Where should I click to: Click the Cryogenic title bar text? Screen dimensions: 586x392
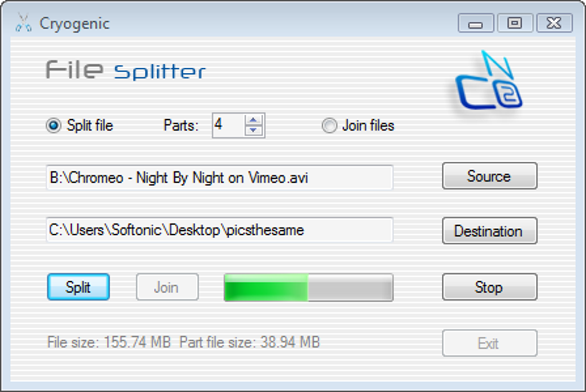click(x=74, y=24)
